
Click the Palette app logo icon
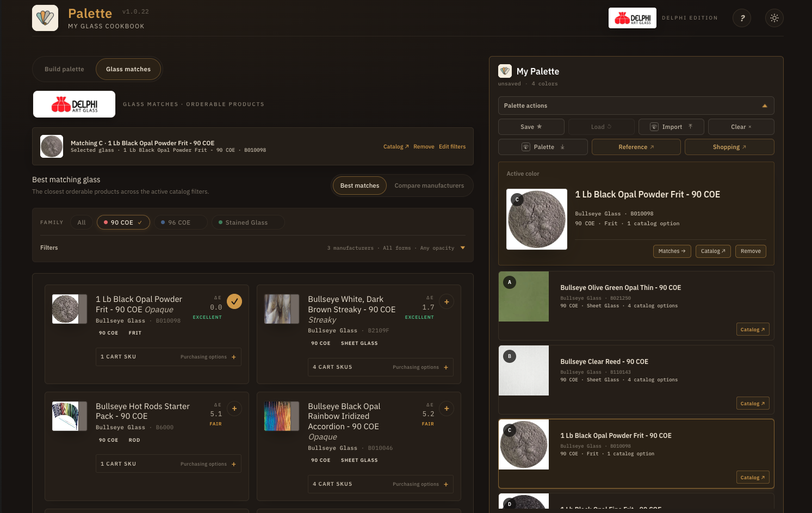point(45,18)
